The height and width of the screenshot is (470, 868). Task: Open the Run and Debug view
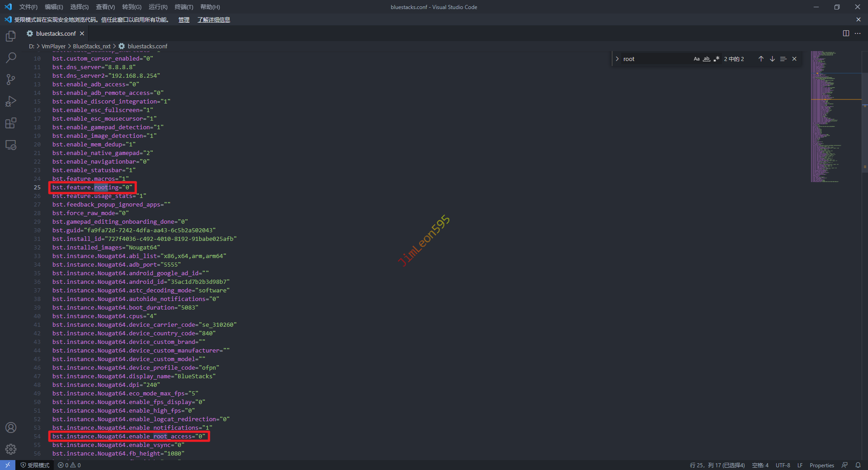11,101
